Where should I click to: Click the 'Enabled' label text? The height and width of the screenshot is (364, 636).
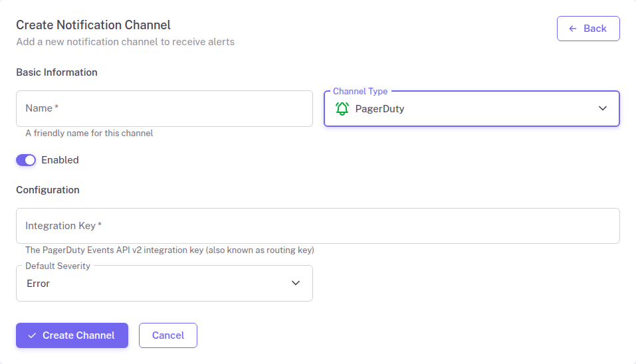click(60, 160)
